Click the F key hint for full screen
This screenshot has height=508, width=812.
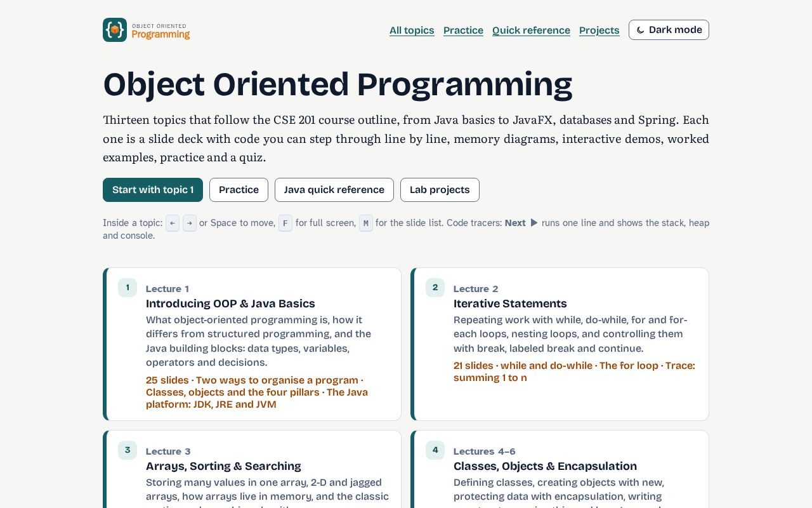pyautogui.click(x=285, y=223)
